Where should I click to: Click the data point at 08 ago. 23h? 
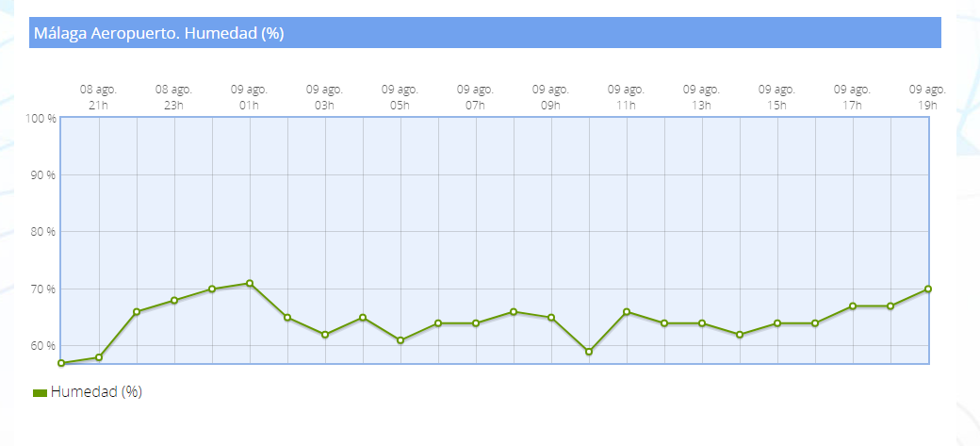tap(174, 301)
